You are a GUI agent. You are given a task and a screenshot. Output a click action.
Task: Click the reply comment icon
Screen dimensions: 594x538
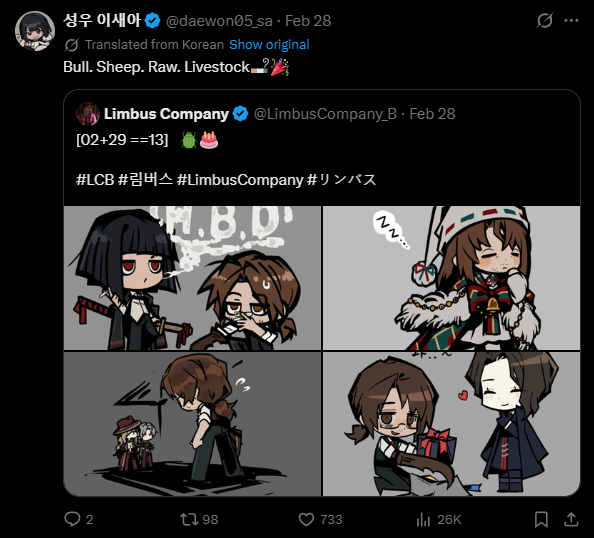point(72,519)
